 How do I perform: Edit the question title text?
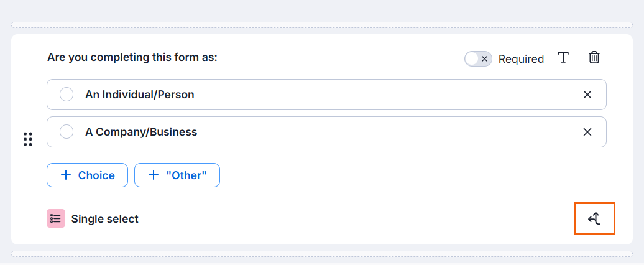tap(132, 57)
